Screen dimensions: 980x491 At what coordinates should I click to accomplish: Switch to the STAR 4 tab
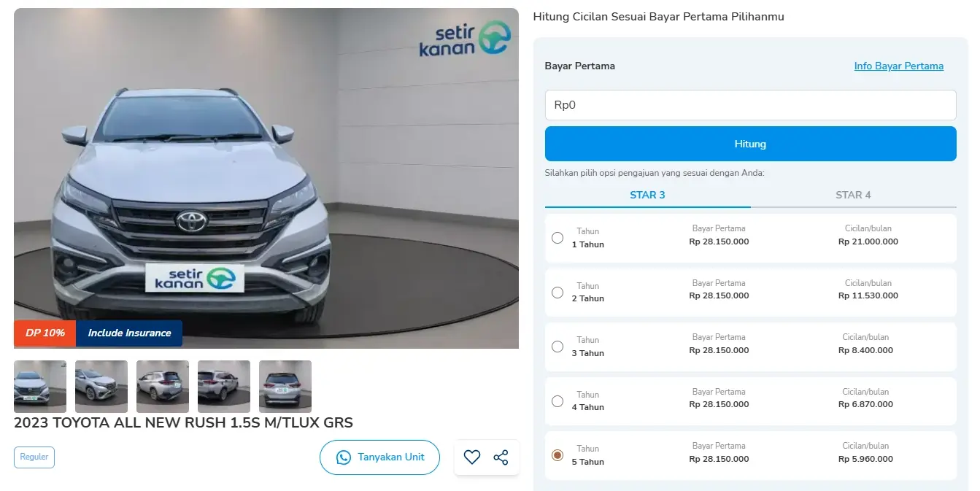853,195
